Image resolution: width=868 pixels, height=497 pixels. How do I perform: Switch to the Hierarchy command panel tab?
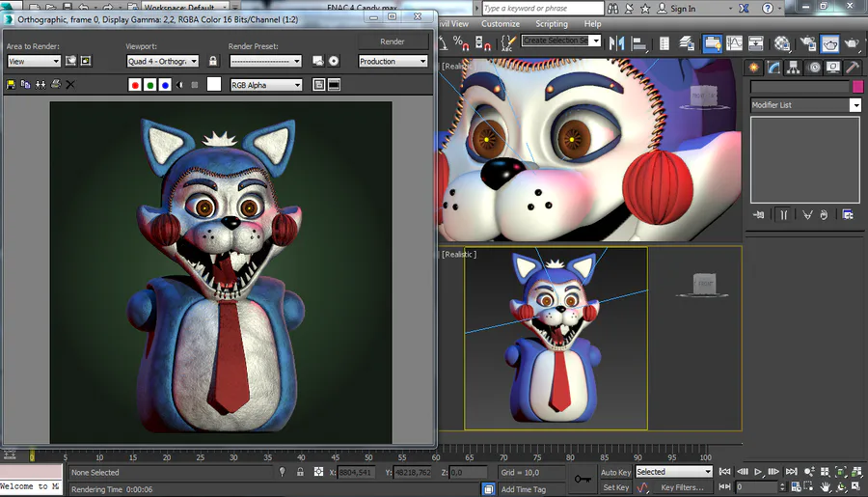pyautogui.click(x=794, y=68)
